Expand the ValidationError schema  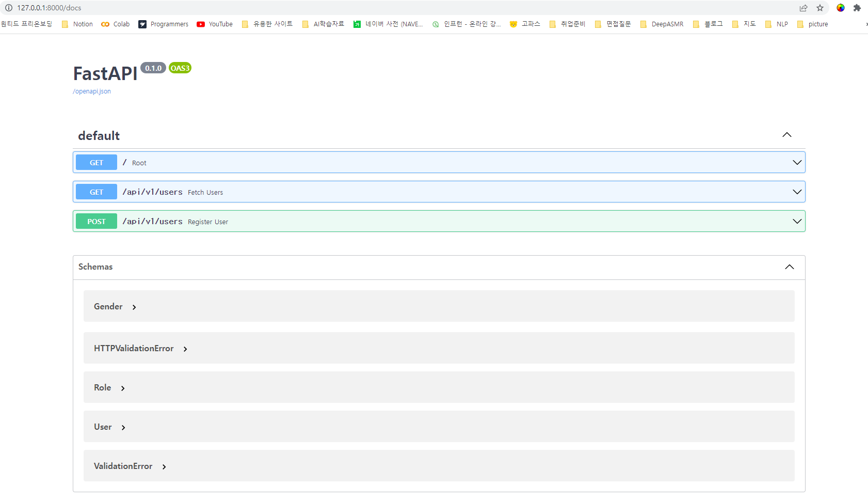[439, 466]
